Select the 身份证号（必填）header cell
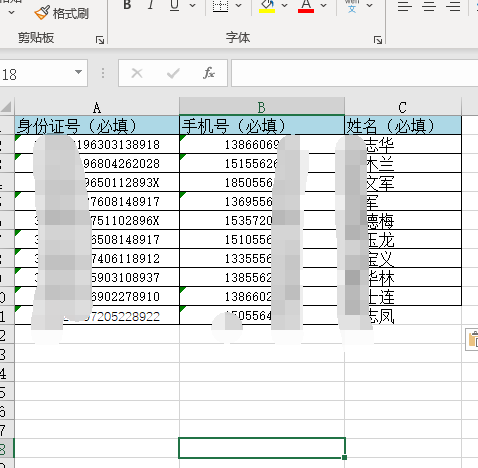 [97, 125]
